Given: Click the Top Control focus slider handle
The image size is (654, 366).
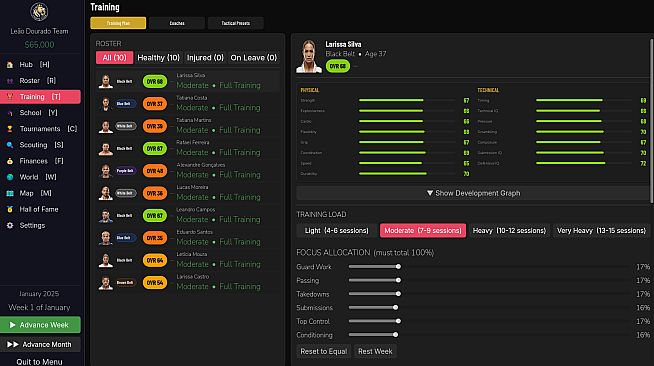Looking at the screenshot, I should 398,321.
